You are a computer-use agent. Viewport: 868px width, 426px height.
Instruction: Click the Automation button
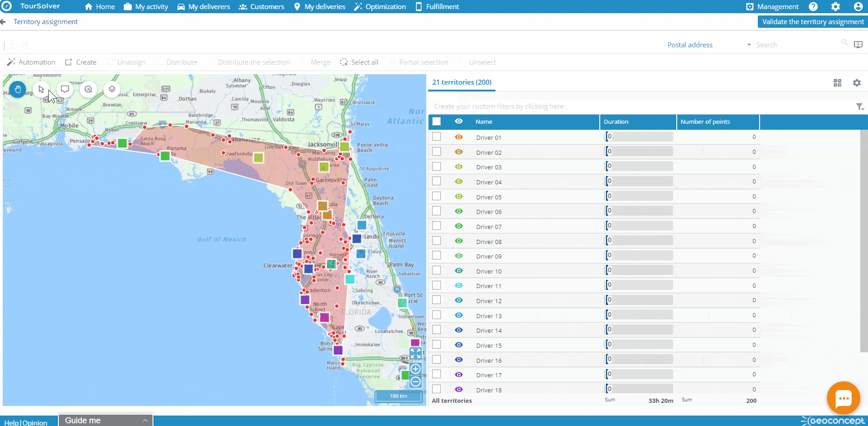coord(31,62)
